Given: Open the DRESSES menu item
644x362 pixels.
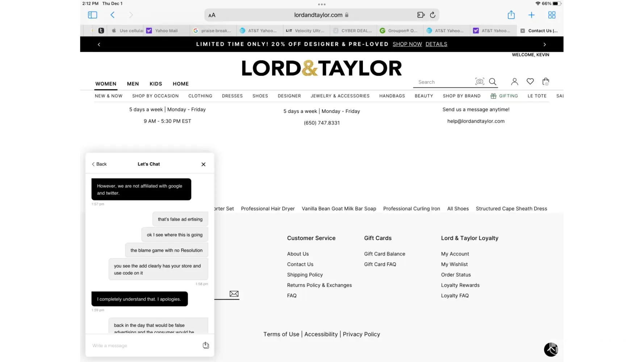Looking at the screenshot, I should [x=232, y=96].
